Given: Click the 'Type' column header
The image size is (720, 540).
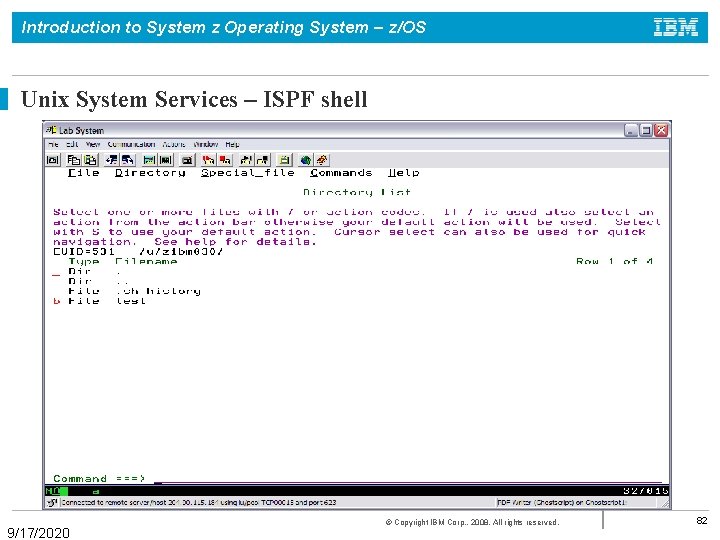Looking at the screenshot, I should coord(84,262).
